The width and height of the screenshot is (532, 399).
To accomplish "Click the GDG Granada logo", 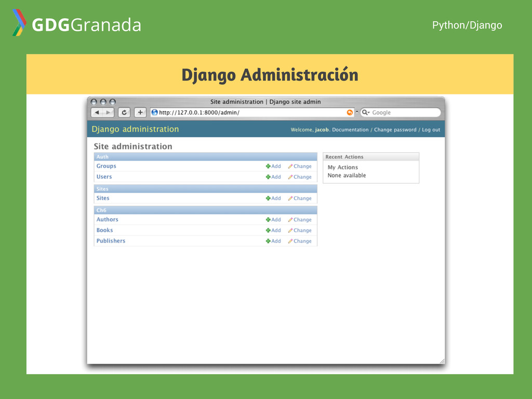I will pos(77,23).
